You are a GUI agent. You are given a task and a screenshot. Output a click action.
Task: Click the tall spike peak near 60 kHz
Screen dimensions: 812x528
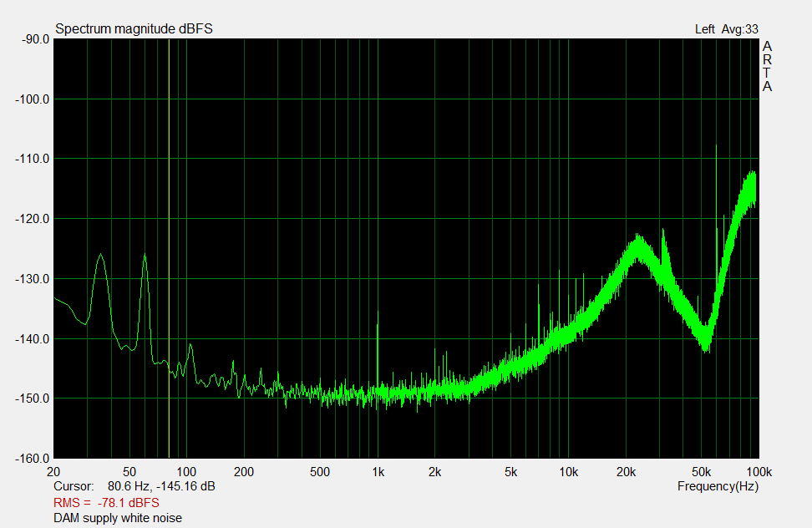click(x=716, y=146)
